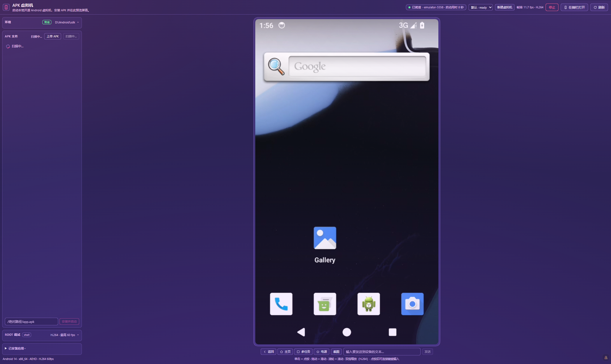Focus the APK path input /绝对路径/app.apk
Screen dimensions: 611x364
(x=31, y=322)
